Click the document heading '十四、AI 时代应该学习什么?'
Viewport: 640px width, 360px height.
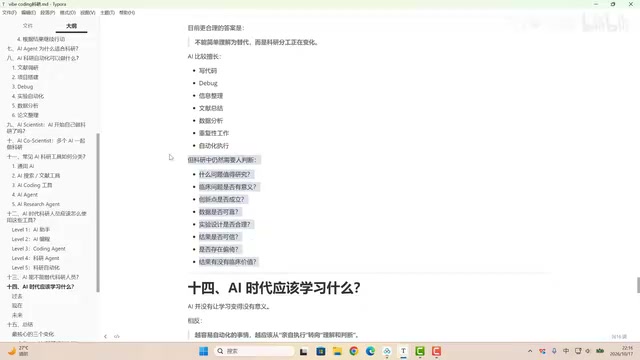(274, 288)
